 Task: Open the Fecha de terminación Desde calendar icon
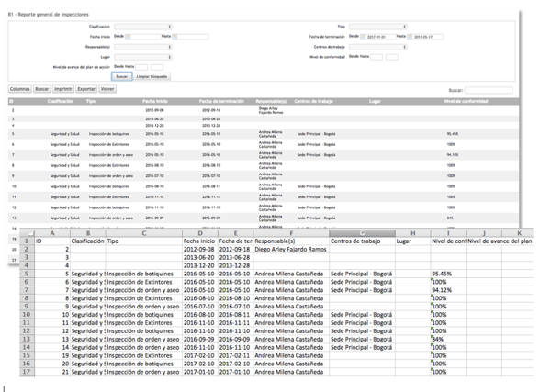tap(362, 37)
